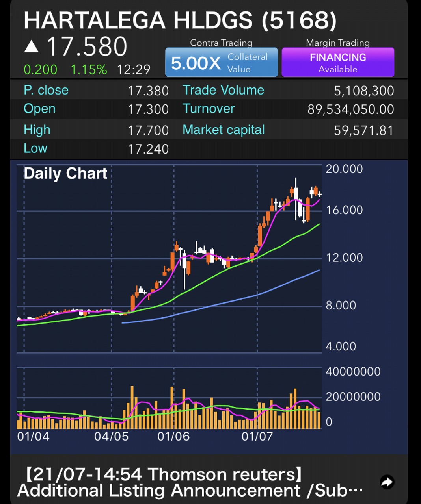The width and height of the screenshot is (421, 504).
Task: Tap the white up-triangle price indicator
Action: tap(32, 47)
